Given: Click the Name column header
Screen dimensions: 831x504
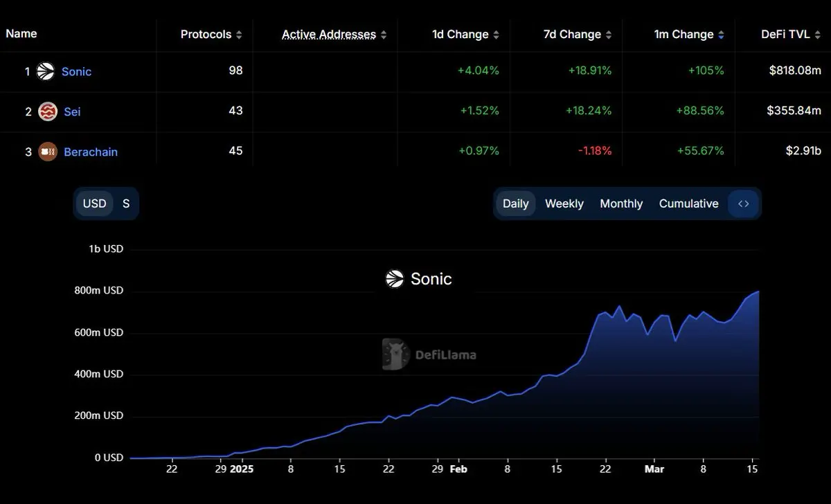Looking at the screenshot, I should [21, 33].
